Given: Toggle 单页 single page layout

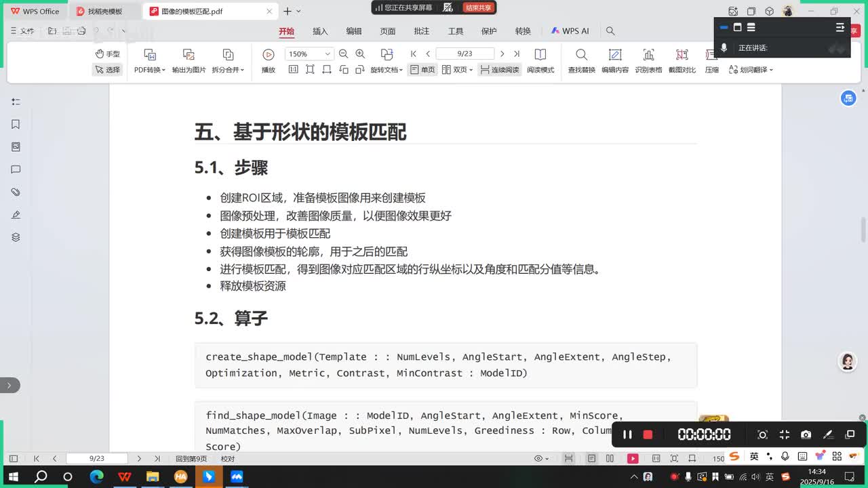Looking at the screenshot, I should coord(422,70).
